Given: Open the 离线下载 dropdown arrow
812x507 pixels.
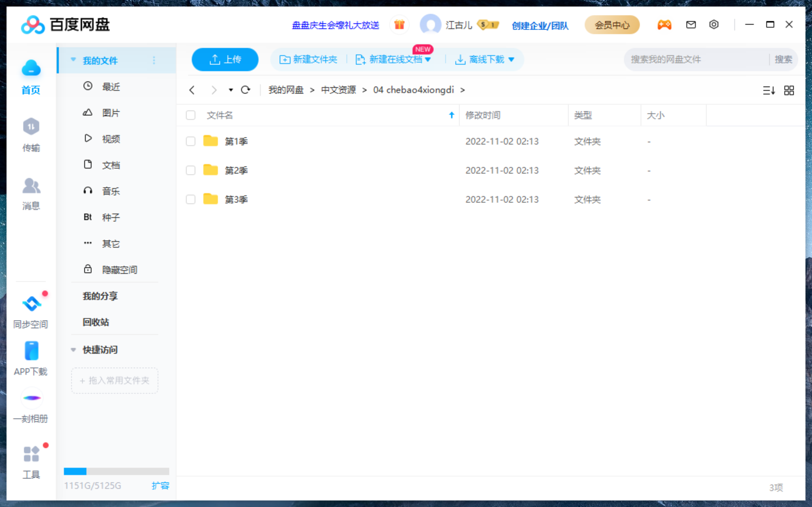Looking at the screenshot, I should (x=512, y=59).
